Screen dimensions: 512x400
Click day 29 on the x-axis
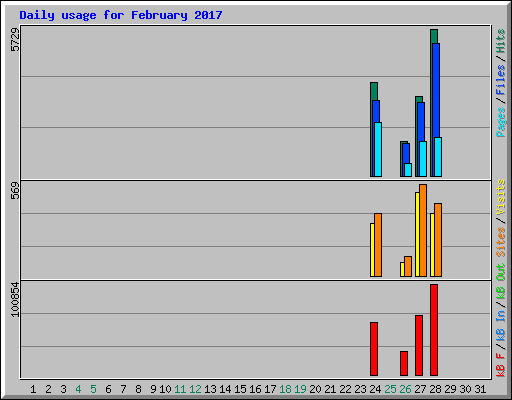(x=450, y=389)
